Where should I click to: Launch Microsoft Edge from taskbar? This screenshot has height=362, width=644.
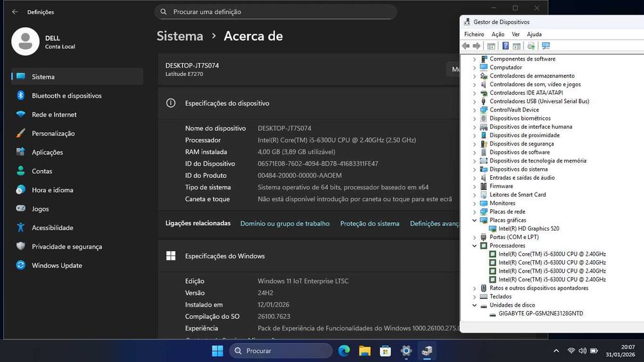point(344,351)
